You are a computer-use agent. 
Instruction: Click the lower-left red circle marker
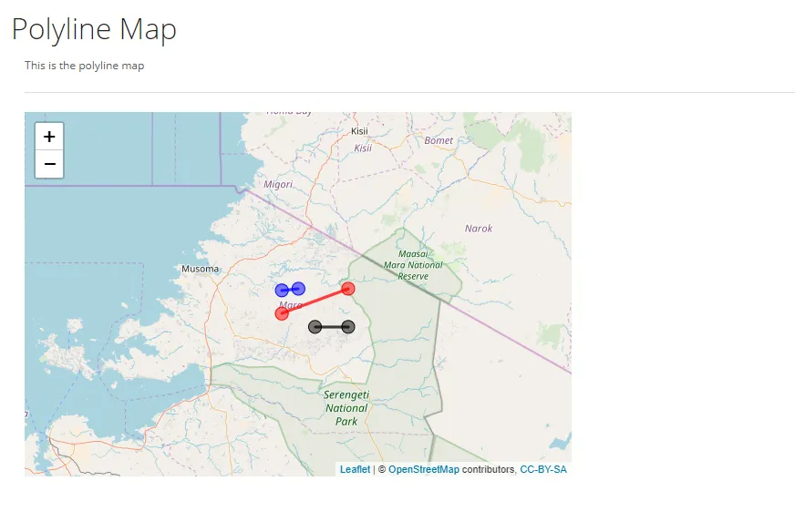282,313
